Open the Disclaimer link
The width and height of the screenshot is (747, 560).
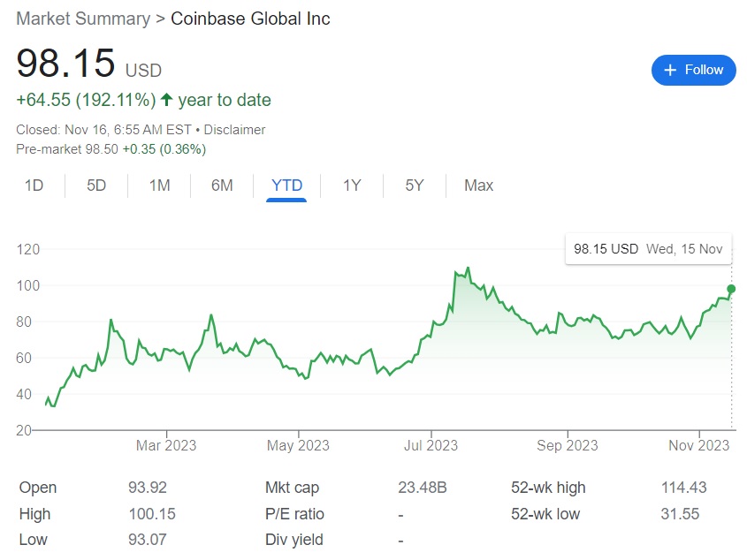point(234,130)
